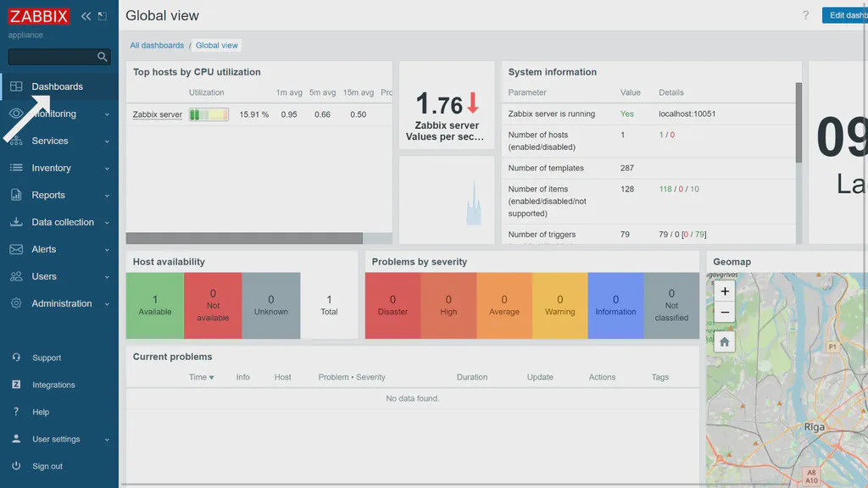
Task: Zoom in on the Geomap with plus button
Action: pos(725,291)
